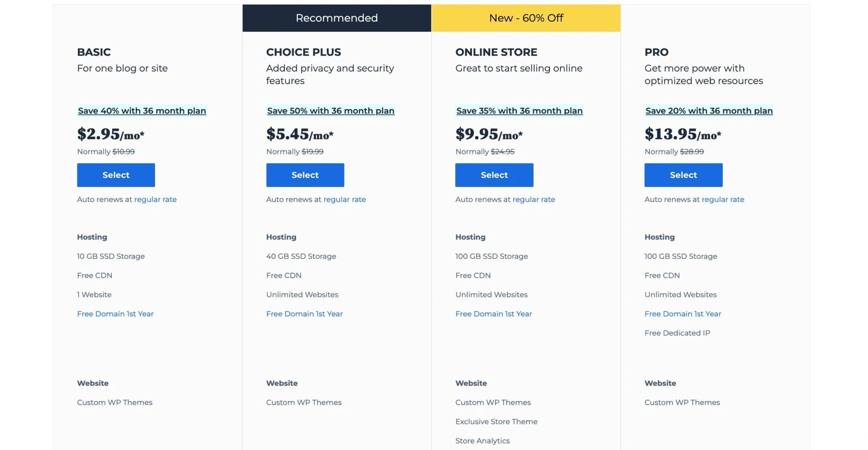Select the PRO plan
This screenshot has width=868, height=450.
(x=683, y=175)
